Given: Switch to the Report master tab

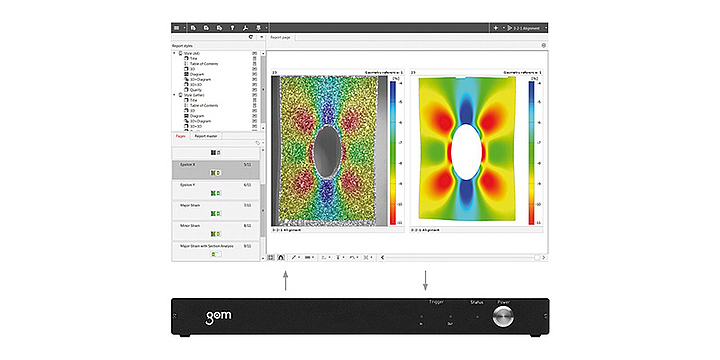Looking at the screenshot, I should click(x=206, y=136).
